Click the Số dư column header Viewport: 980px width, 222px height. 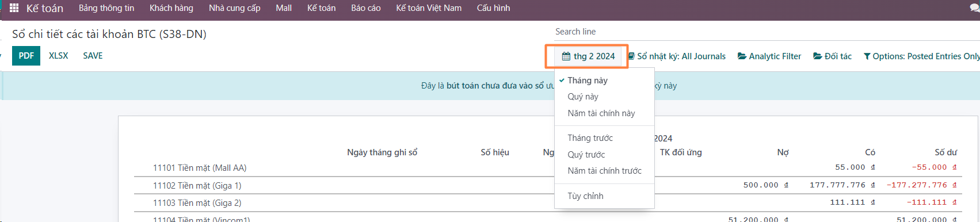(x=946, y=152)
